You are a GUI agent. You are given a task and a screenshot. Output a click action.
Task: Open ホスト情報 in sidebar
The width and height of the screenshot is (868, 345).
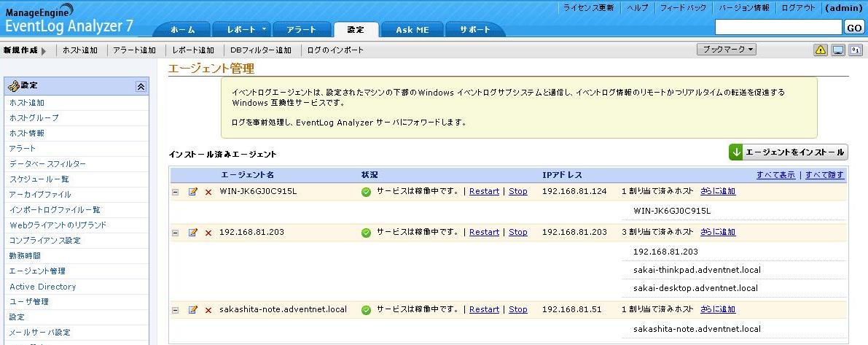[x=26, y=133]
